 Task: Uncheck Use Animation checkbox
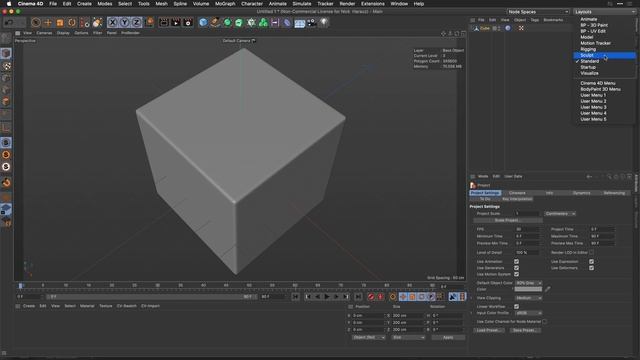pyautogui.click(x=516, y=262)
